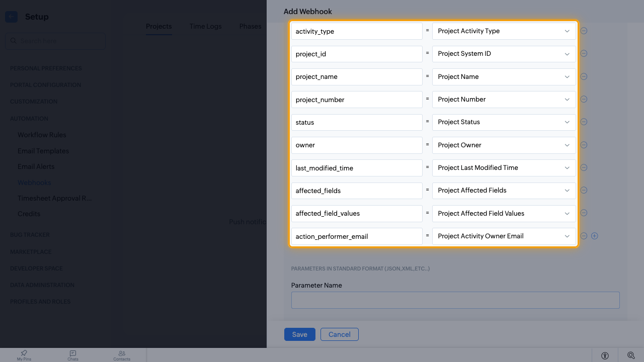Add a new parameter row with plus icon
Viewport: 644px width, 362px height.
point(595,236)
